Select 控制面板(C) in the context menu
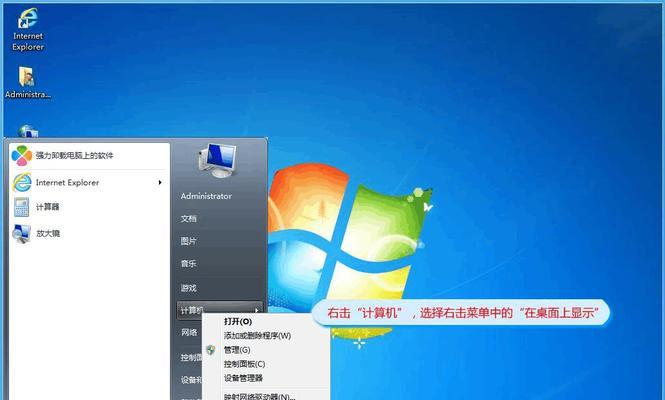Viewport: 665px width, 400px height. 244,364
